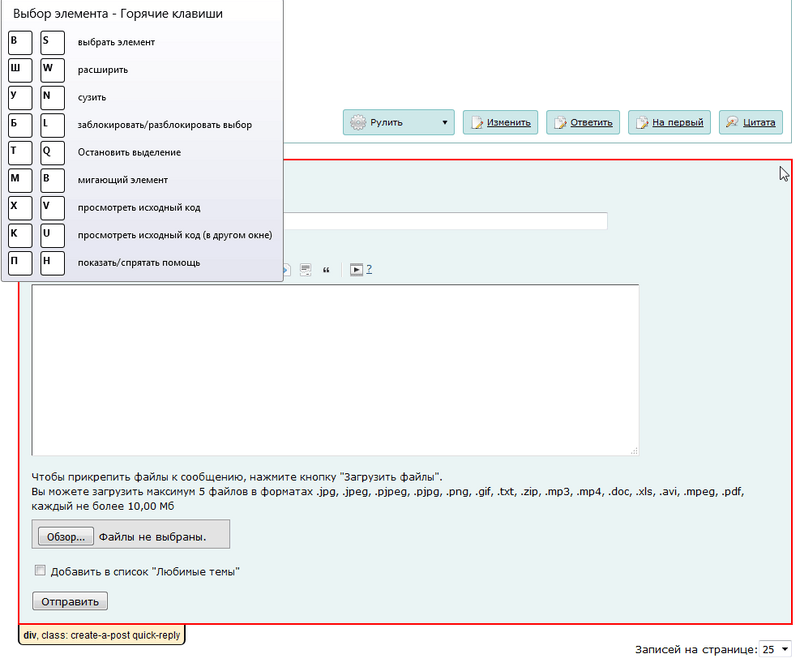Click the N key box for сузить
Image resolution: width=800 pixels, height=662 pixels.
(53, 97)
